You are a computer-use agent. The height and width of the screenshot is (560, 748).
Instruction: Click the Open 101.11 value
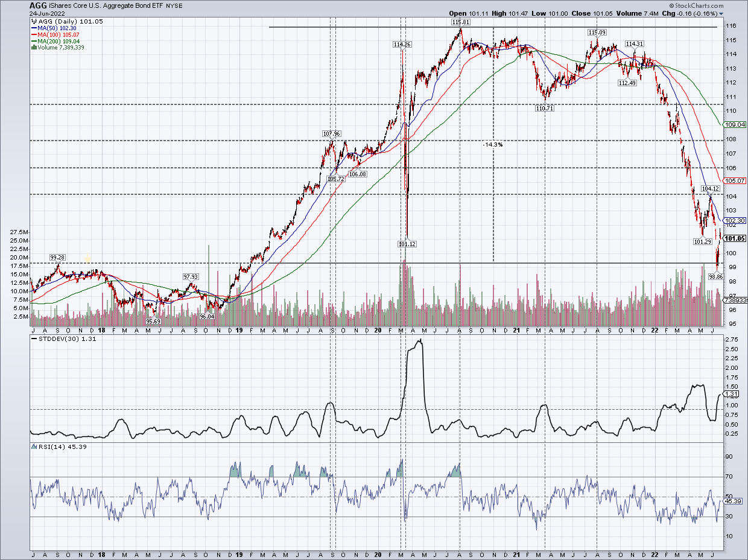click(x=469, y=13)
